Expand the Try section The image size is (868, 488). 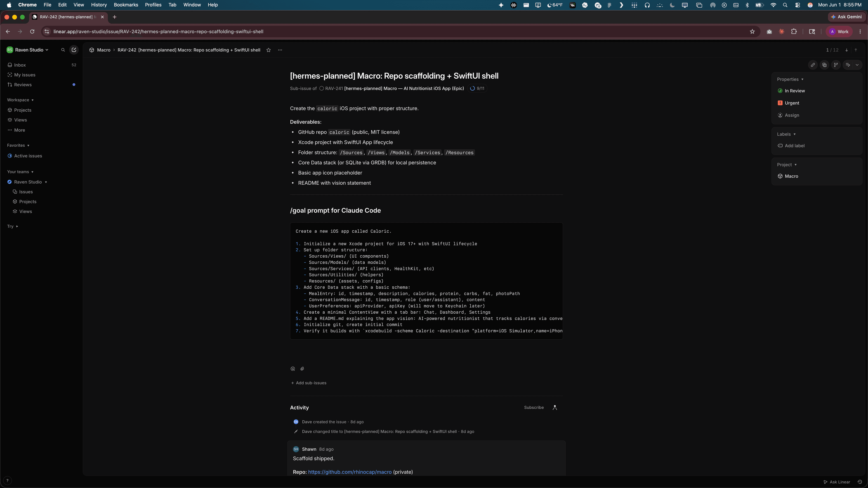(x=12, y=226)
